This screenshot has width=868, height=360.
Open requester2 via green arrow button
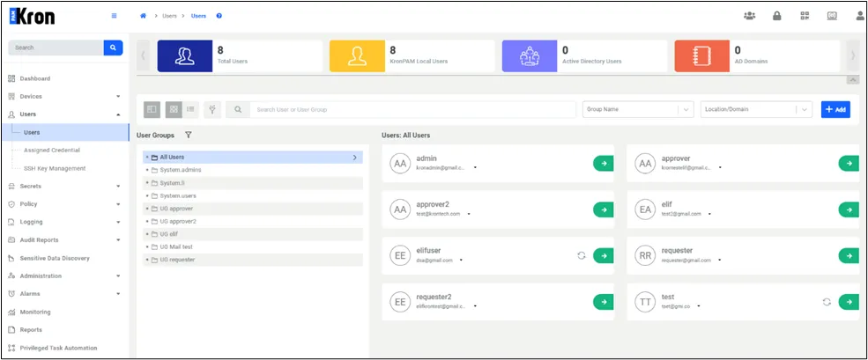pyautogui.click(x=604, y=302)
